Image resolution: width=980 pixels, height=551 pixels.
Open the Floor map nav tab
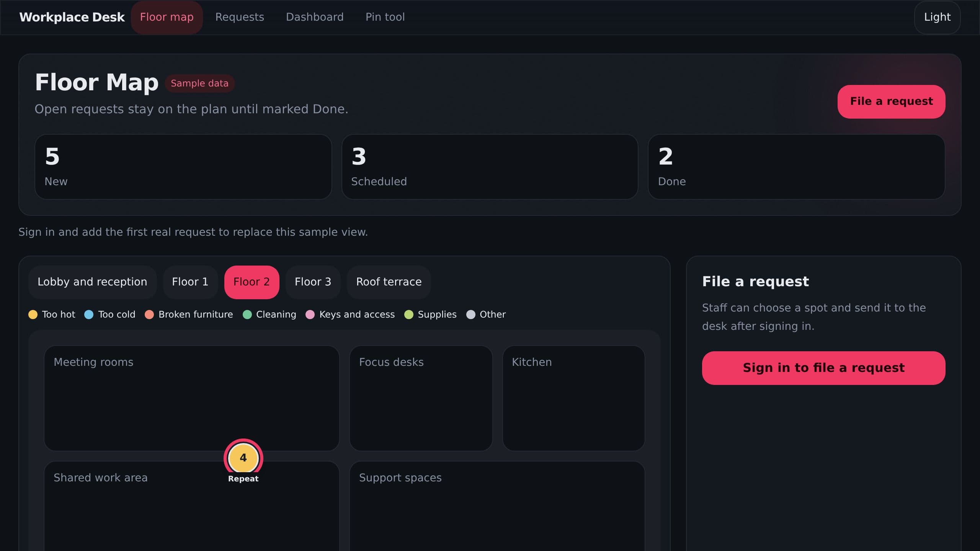(167, 17)
